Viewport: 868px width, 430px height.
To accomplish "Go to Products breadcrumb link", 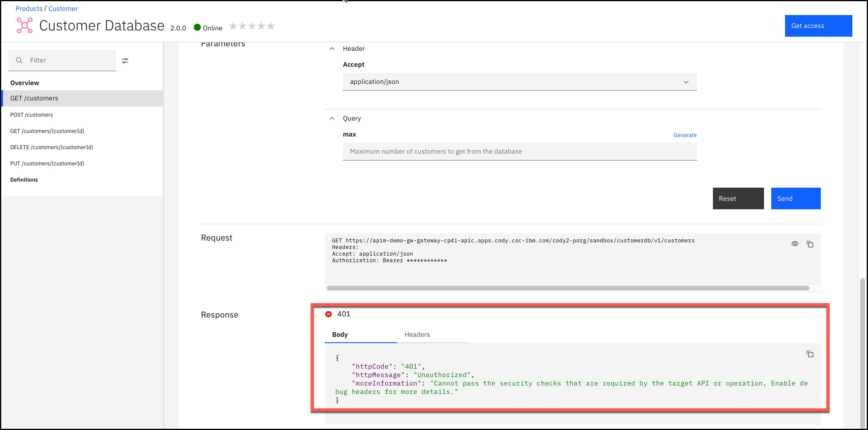I will (29, 8).
